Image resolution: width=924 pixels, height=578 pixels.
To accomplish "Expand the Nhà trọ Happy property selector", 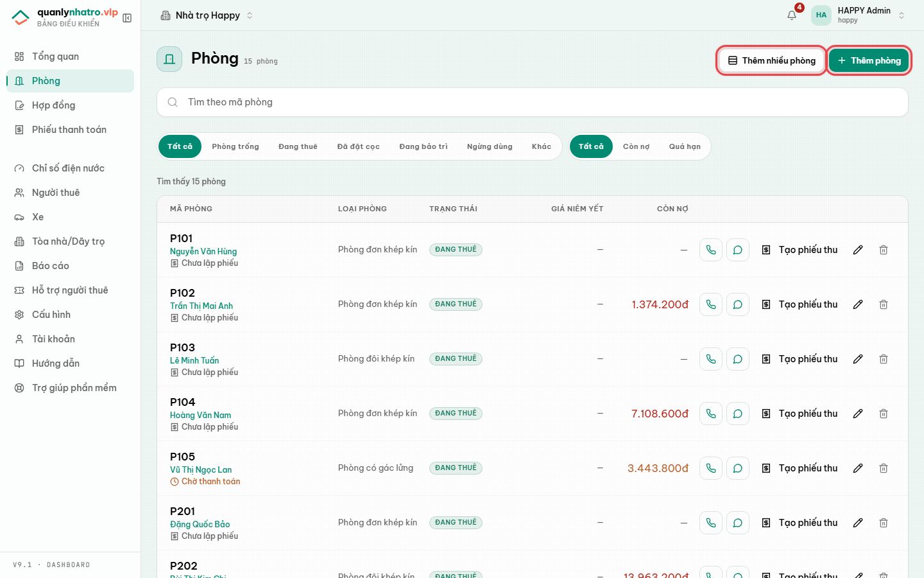I will 207,15.
